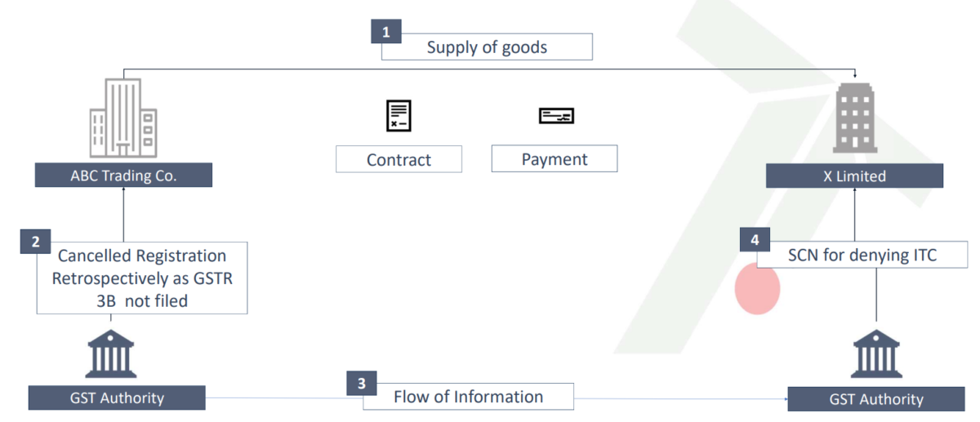Select the contract document icon

(399, 116)
